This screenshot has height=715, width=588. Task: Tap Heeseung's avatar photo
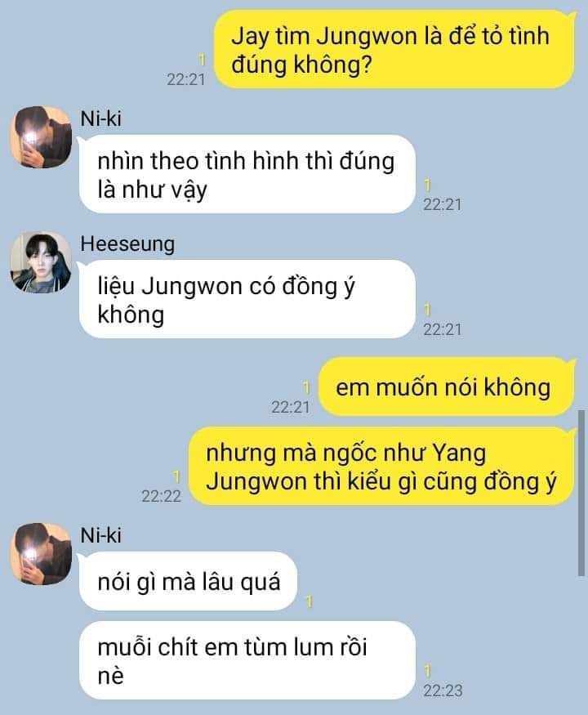tap(41, 262)
